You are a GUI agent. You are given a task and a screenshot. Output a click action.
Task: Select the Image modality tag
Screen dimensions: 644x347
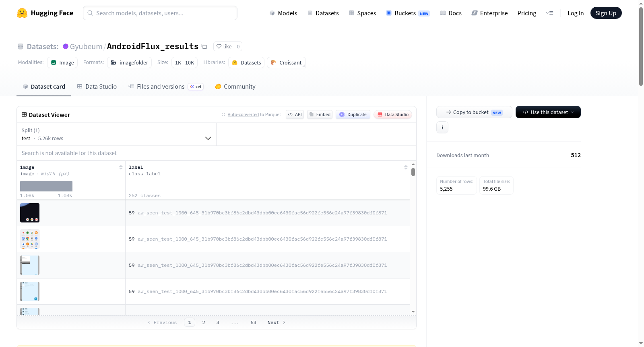(x=62, y=62)
